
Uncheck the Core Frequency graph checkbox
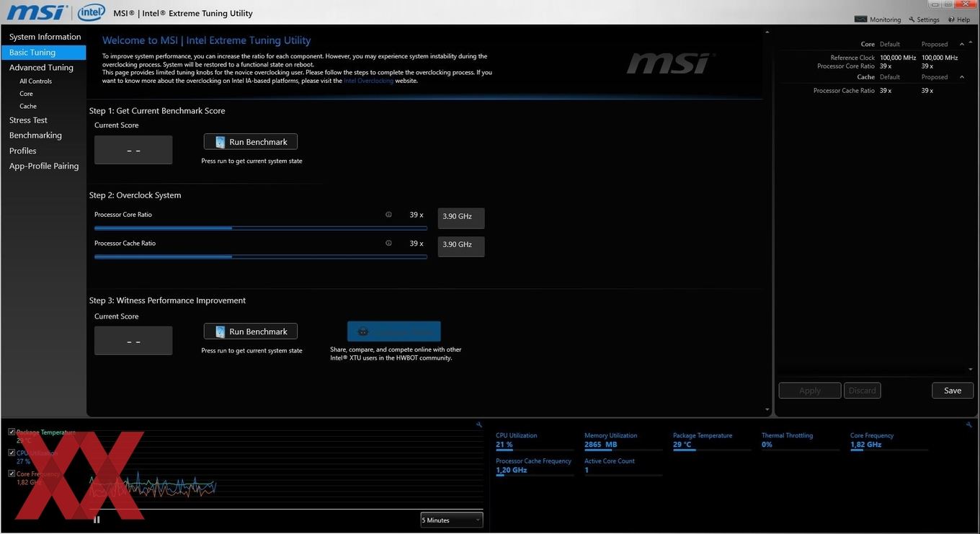12,474
